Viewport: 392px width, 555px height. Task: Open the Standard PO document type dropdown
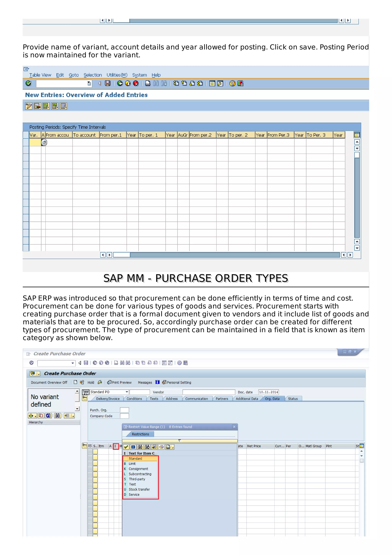pos(127,392)
